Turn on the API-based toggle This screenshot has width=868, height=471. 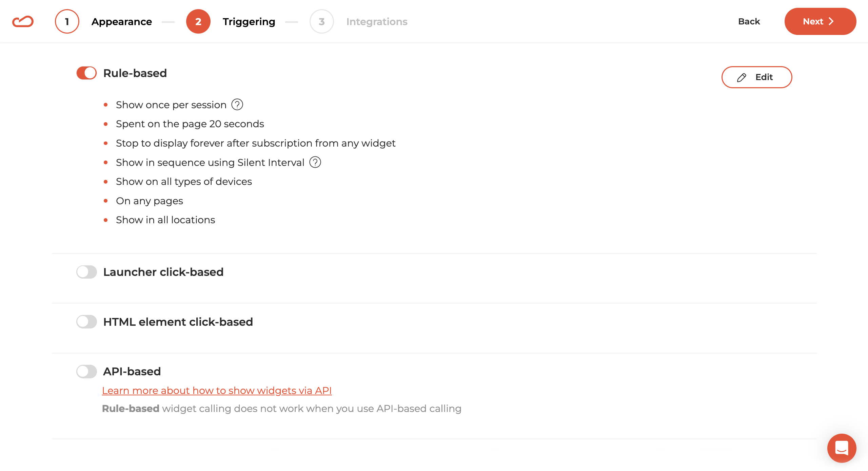(x=86, y=371)
